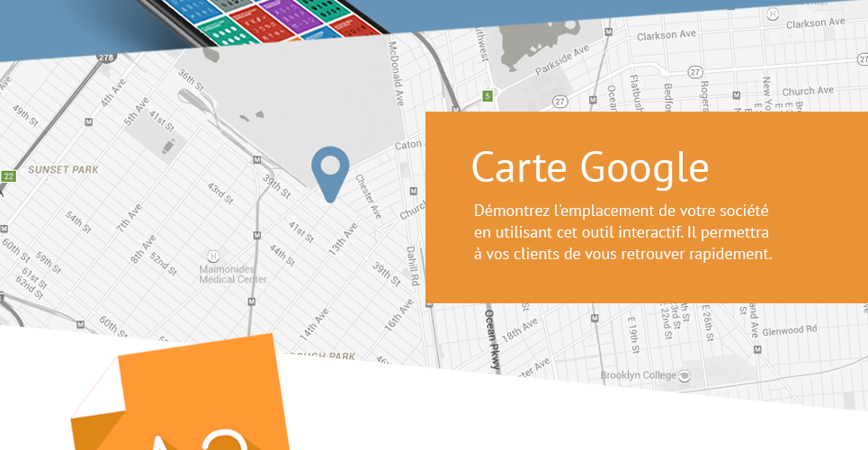
Task: Click the 43rd St street label
Action: point(219,193)
